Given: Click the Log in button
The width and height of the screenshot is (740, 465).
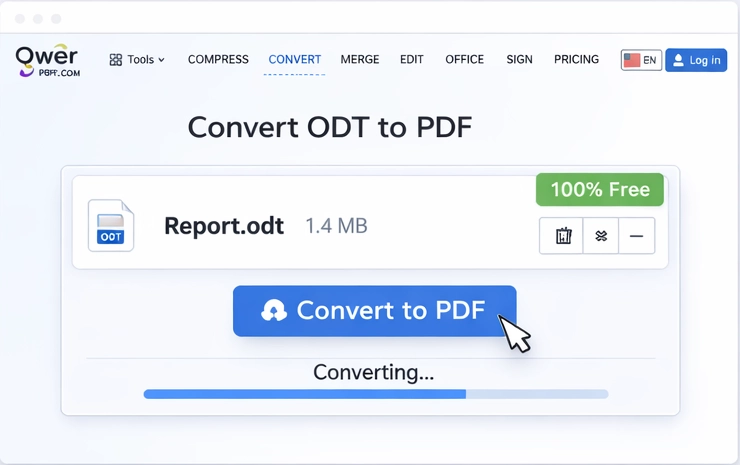Looking at the screenshot, I should coord(696,60).
